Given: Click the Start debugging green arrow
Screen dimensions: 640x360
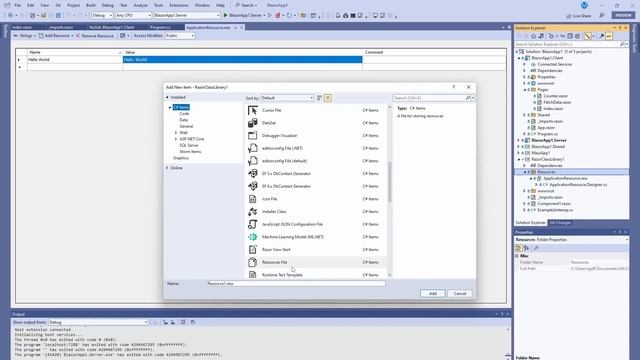Looking at the screenshot, I should (x=225, y=15).
